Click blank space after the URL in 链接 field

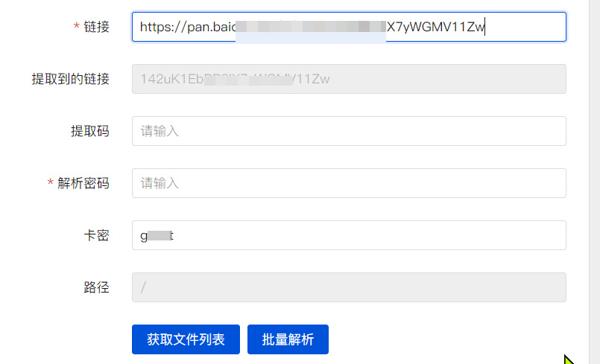click(x=525, y=27)
